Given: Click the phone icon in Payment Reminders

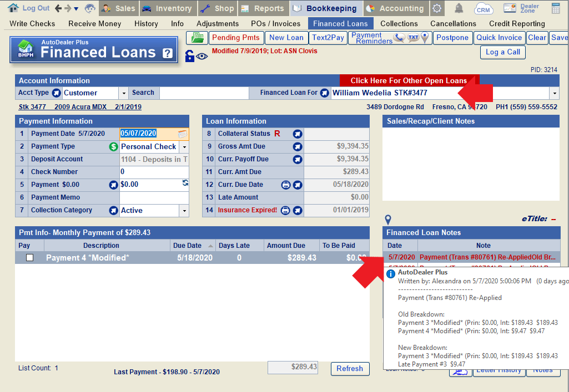Looking at the screenshot, I should tap(400, 37).
